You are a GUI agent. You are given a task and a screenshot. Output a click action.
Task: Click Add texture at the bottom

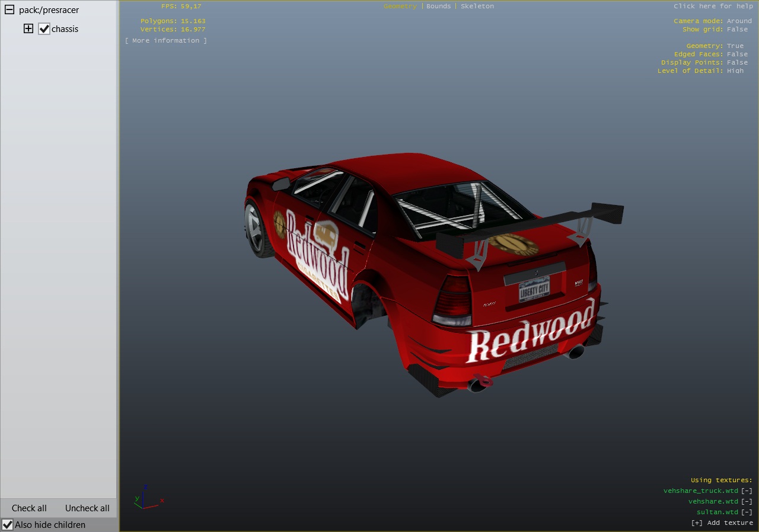click(x=722, y=523)
